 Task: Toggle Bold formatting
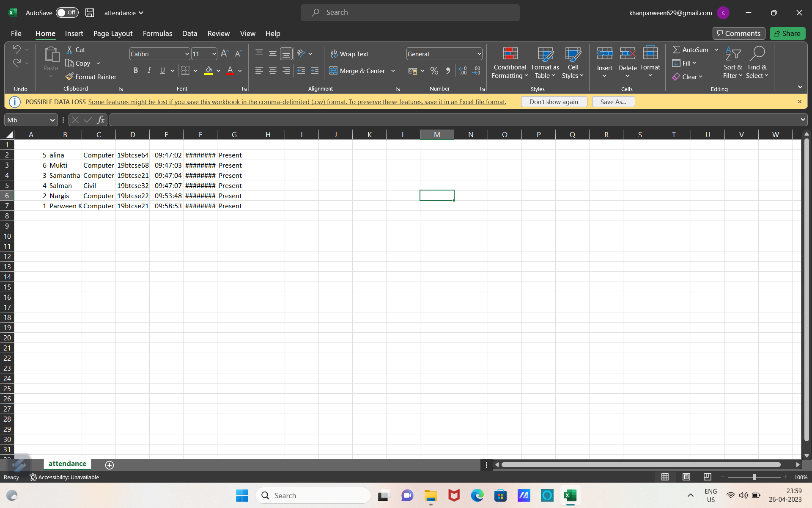[136, 71]
